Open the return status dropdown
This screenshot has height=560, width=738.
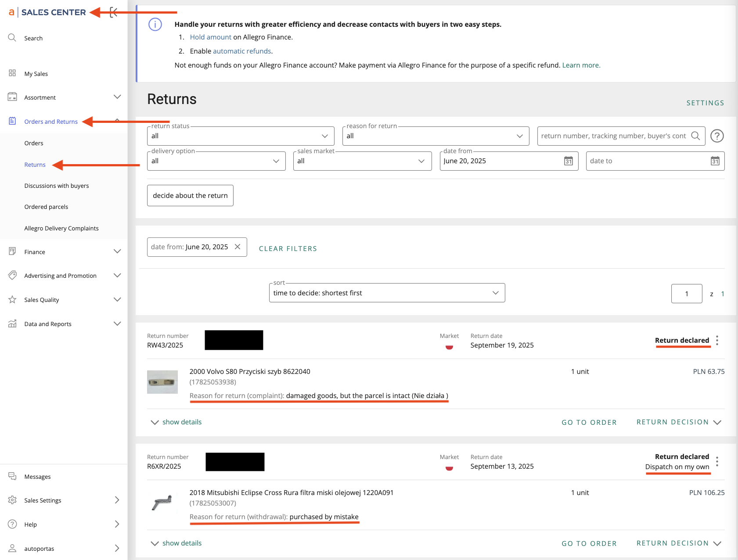tap(241, 136)
